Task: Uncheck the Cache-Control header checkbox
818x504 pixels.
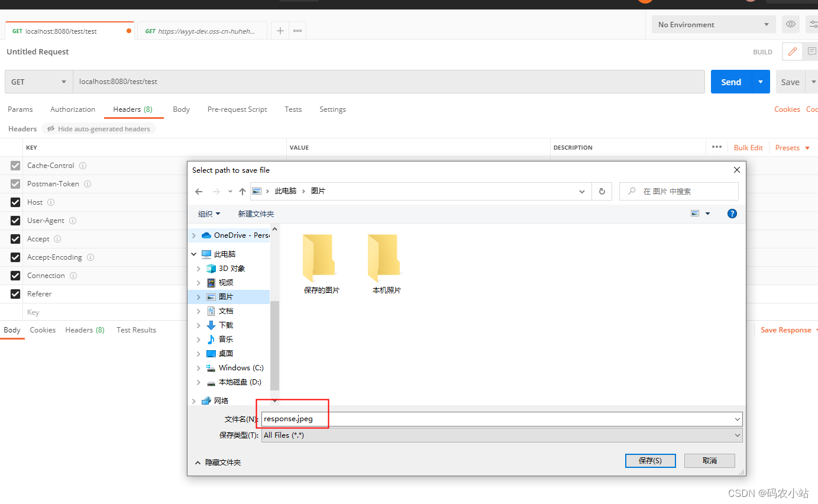Action: pyautogui.click(x=15, y=166)
